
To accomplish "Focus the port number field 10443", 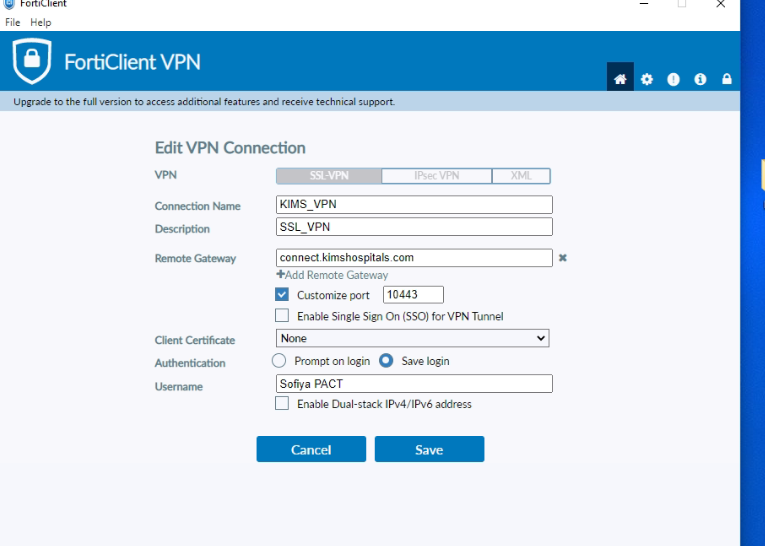I will click(413, 295).
